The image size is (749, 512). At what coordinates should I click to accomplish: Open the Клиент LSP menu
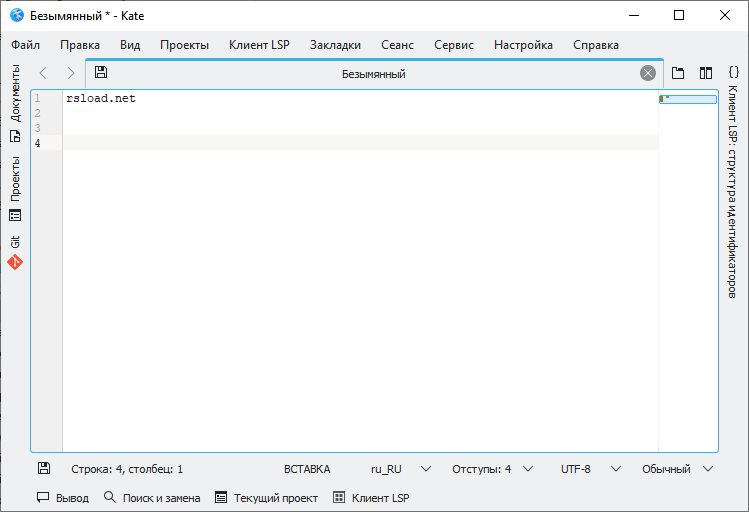pos(259,45)
